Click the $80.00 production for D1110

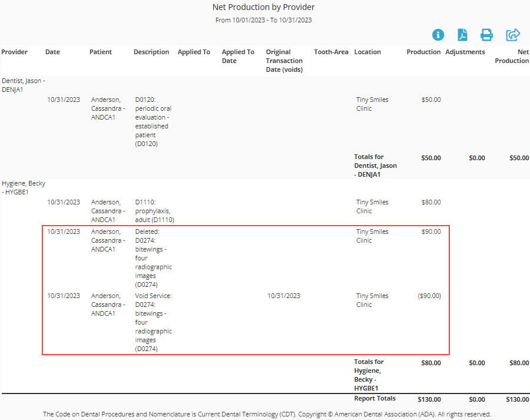coord(431,202)
